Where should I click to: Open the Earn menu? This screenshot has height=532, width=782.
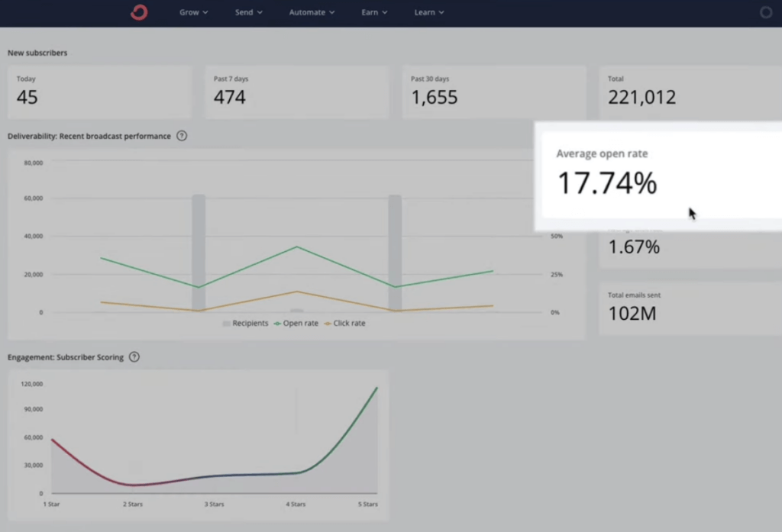tap(374, 12)
